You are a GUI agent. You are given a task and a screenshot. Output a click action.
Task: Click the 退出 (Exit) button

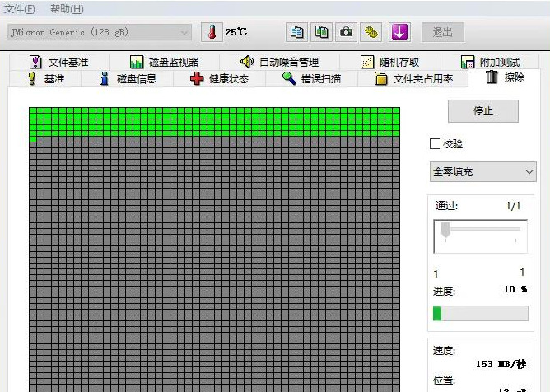443,32
